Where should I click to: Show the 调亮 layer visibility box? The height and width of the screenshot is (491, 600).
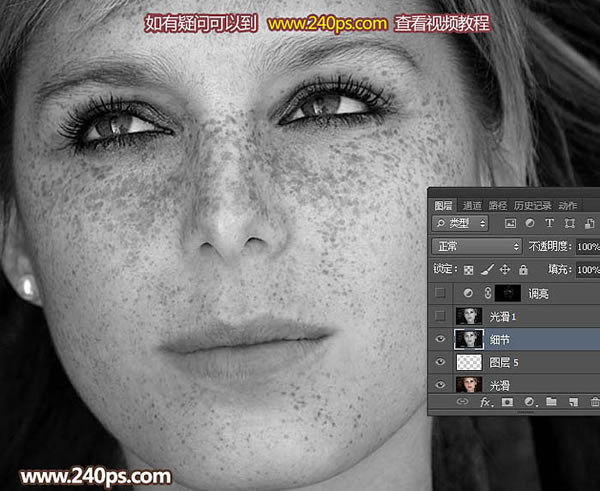click(440, 293)
